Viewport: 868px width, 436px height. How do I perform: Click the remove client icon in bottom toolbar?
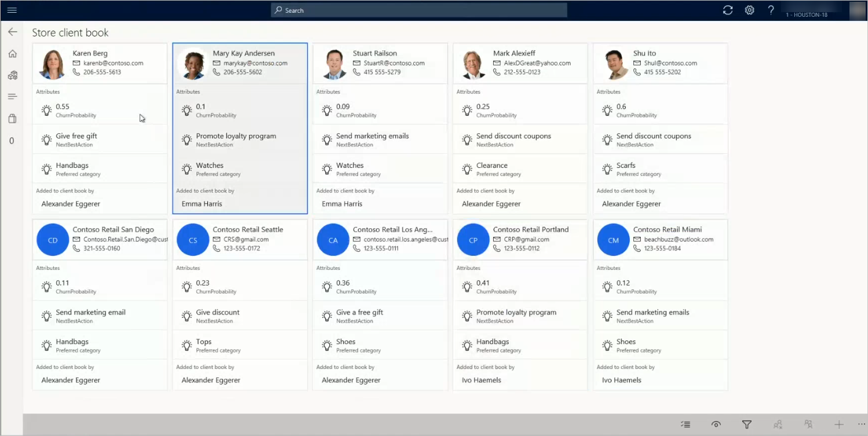778,424
